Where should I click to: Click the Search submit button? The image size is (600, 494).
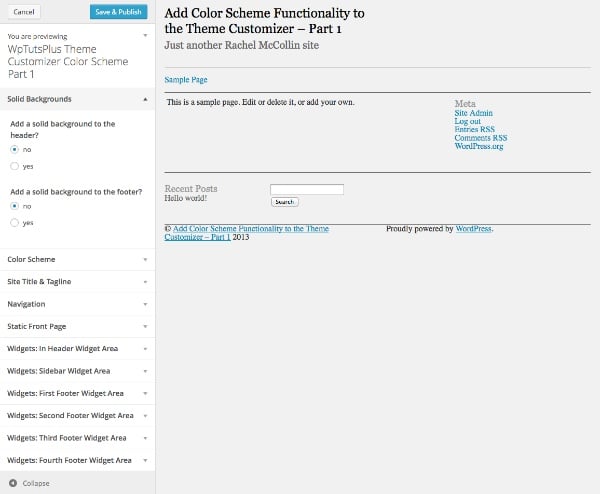click(x=285, y=202)
